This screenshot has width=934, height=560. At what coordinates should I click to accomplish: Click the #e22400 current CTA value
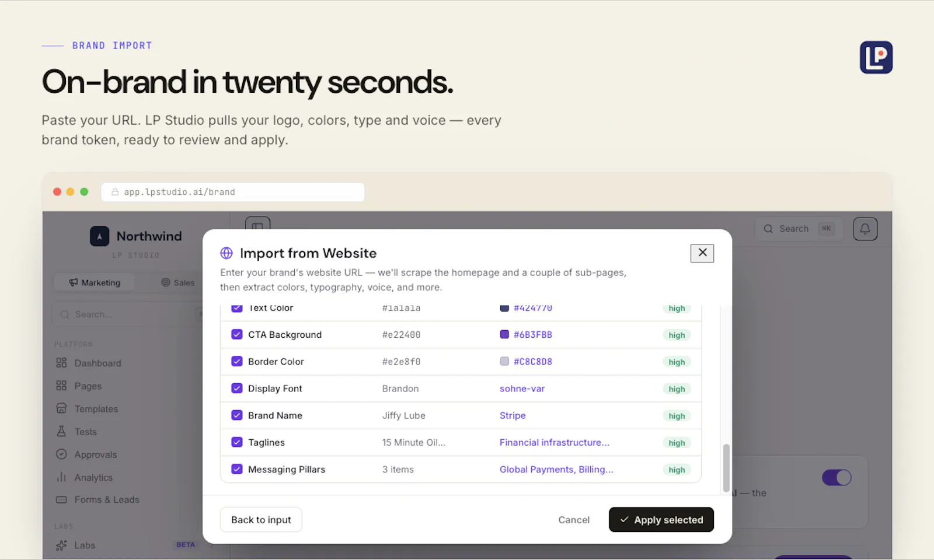tap(402, 334)
